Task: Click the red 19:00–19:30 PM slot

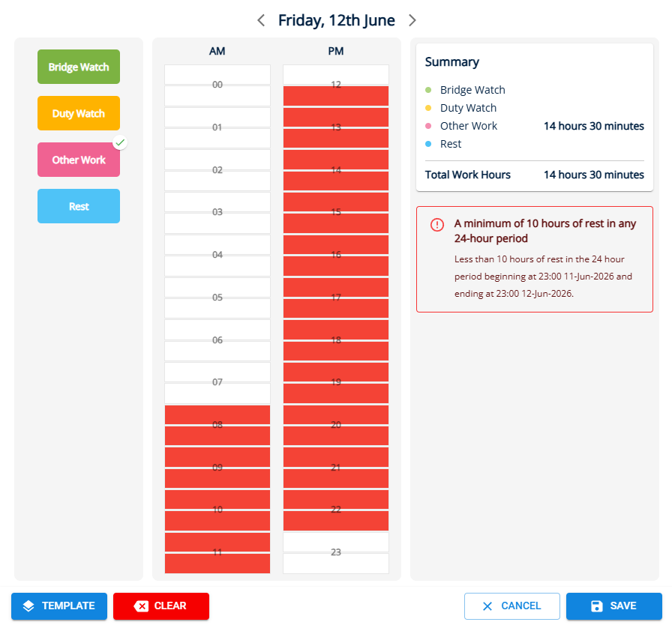Action: click(336, 372)
